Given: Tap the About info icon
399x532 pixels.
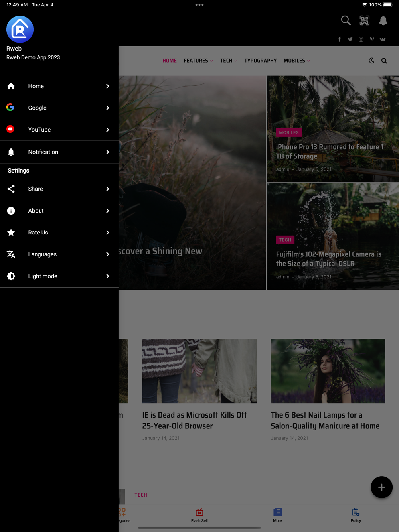Looking at the screenshot, I should pyautogui.click(x=11, y=211).
